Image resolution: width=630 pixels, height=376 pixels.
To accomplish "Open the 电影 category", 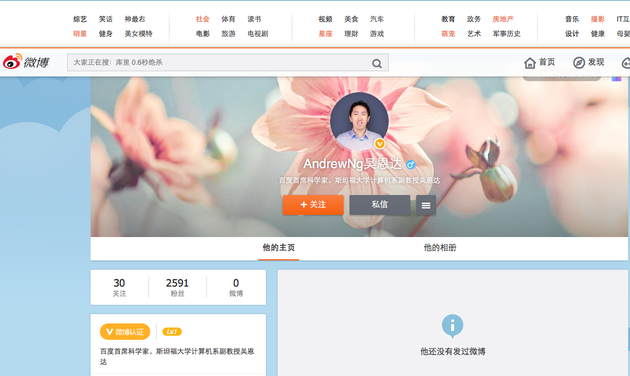I will pyautogui.click(x=202, y=34).
